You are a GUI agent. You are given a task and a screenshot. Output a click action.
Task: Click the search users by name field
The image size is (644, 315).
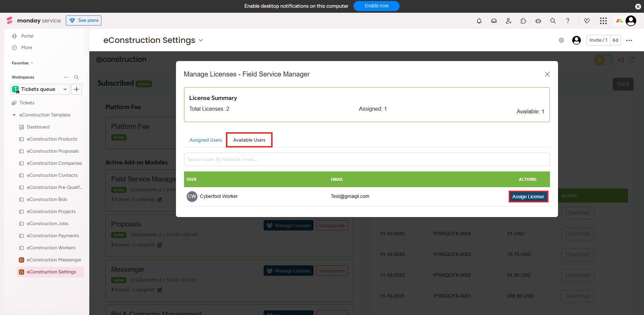click(367, 159)
